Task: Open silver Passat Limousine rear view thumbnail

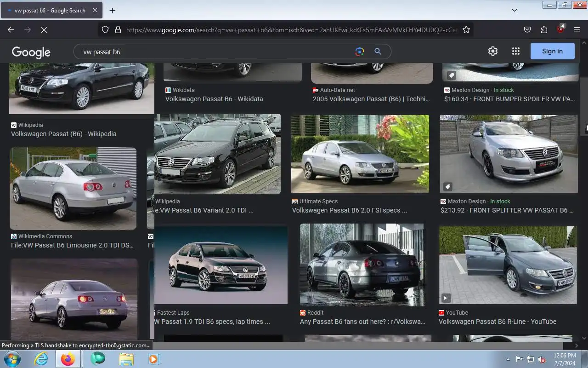Action: tap(73, 188)
